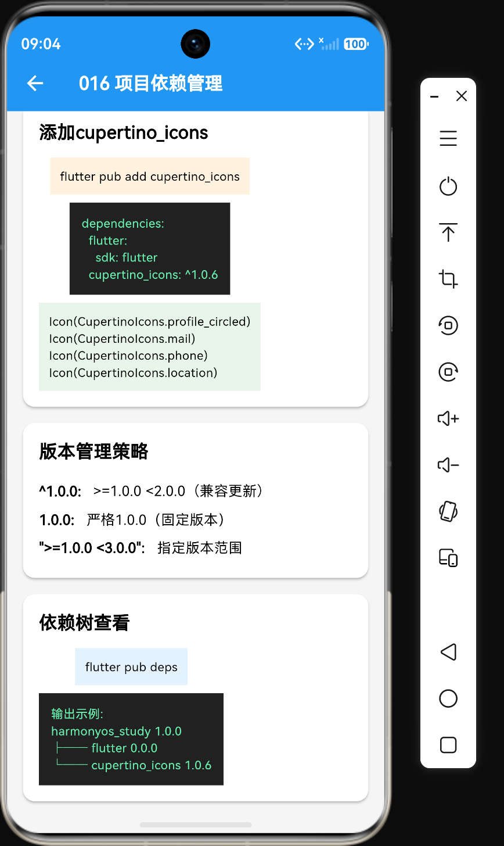The width and height of the screenshot is (504, 846).
Task: Click the 严格1.0.0（固定版本）row
Action: (133, 520)
